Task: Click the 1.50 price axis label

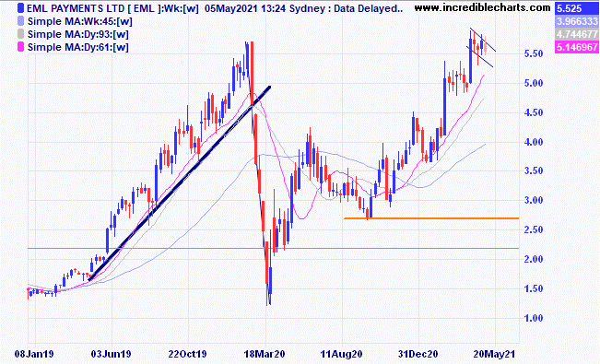Action: (x=534, y=288)
